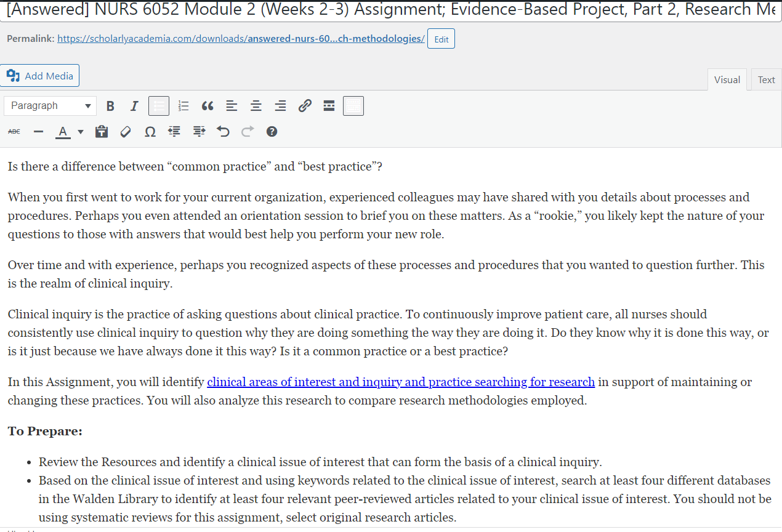Open the special character omega icon

click(x=150, y=131)
